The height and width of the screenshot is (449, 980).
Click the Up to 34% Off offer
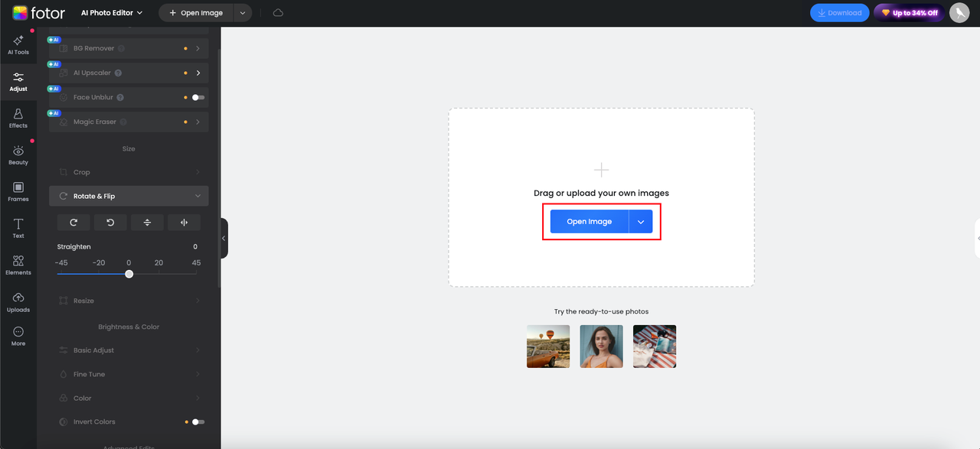pyautogui.click(x=910, y=13)
